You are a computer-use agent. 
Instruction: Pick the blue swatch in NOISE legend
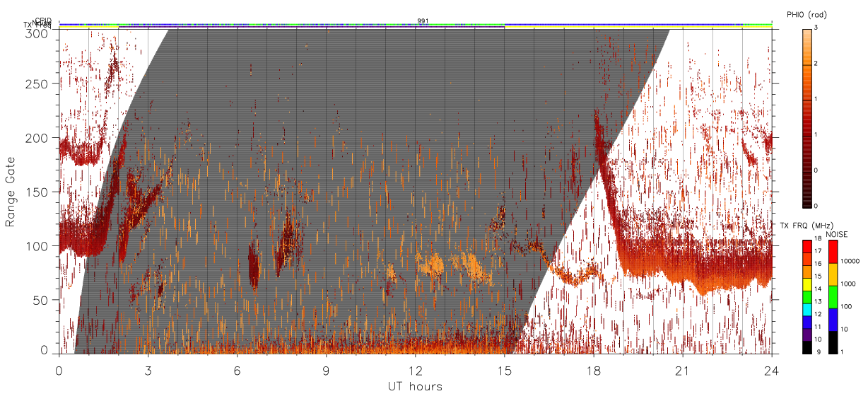click(x=833, y=320)
